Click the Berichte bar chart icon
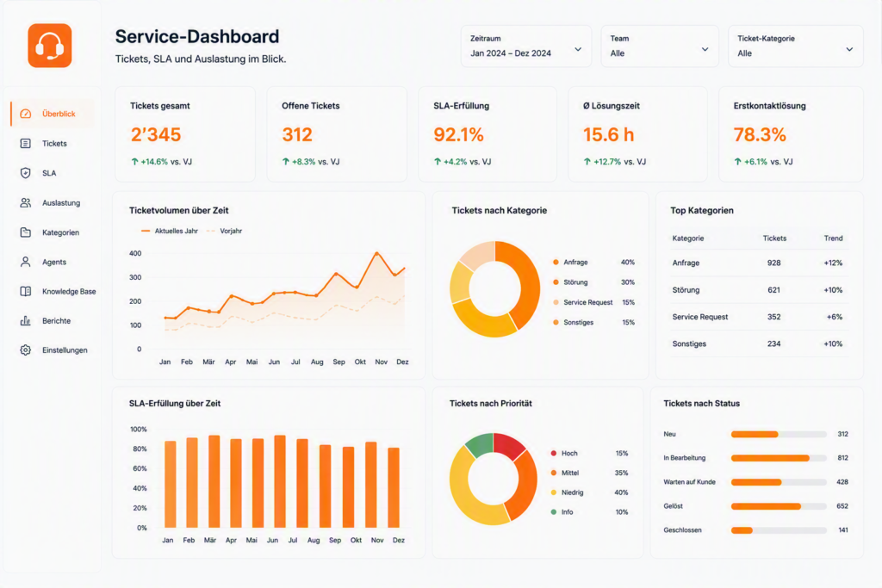 (x=25, y=321)
